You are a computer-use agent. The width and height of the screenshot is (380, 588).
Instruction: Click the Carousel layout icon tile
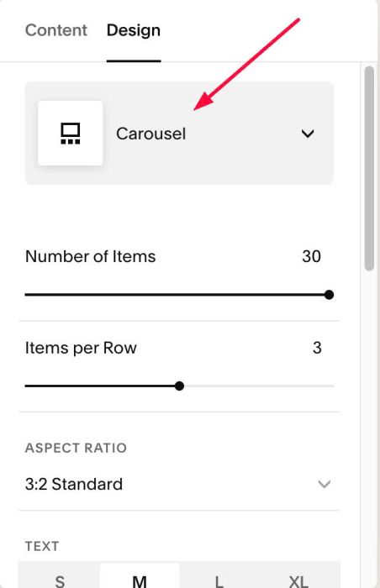(71, 133)
